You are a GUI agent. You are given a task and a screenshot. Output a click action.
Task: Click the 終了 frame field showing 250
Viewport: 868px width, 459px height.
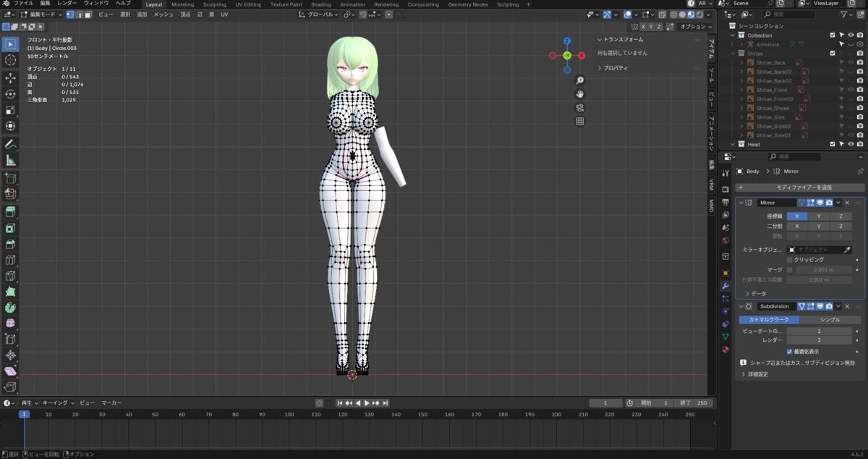[x=694, y=403]
